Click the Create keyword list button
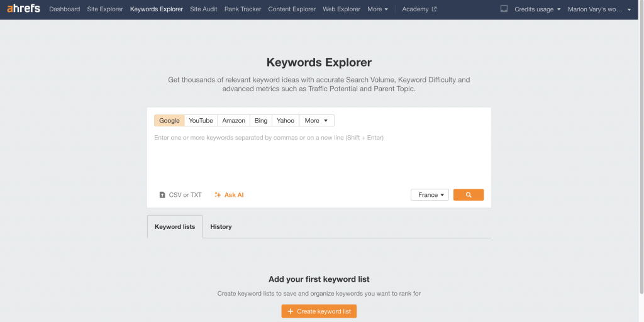644x322 pixels. click(x=319, y=311)
